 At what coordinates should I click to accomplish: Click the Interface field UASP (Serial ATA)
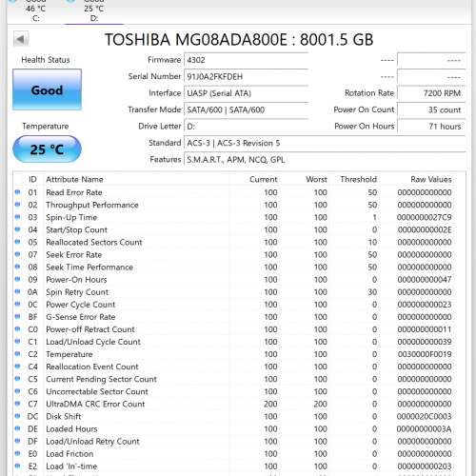click(x=246, y=93)
